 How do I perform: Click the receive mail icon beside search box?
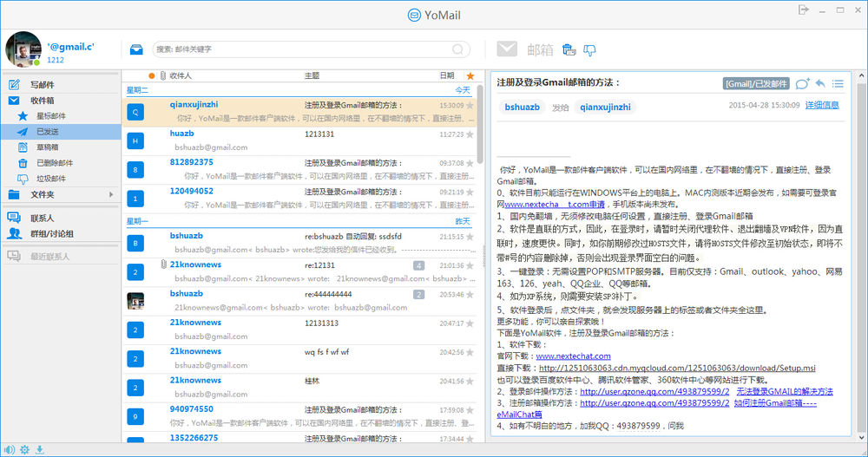coord(136,49)
